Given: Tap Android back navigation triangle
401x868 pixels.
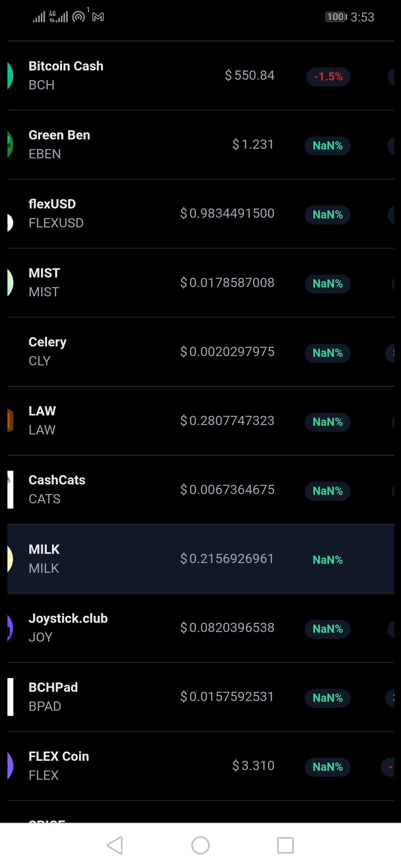Looking at the screenshot, I should pyautogui.click(x=115, y=845).
